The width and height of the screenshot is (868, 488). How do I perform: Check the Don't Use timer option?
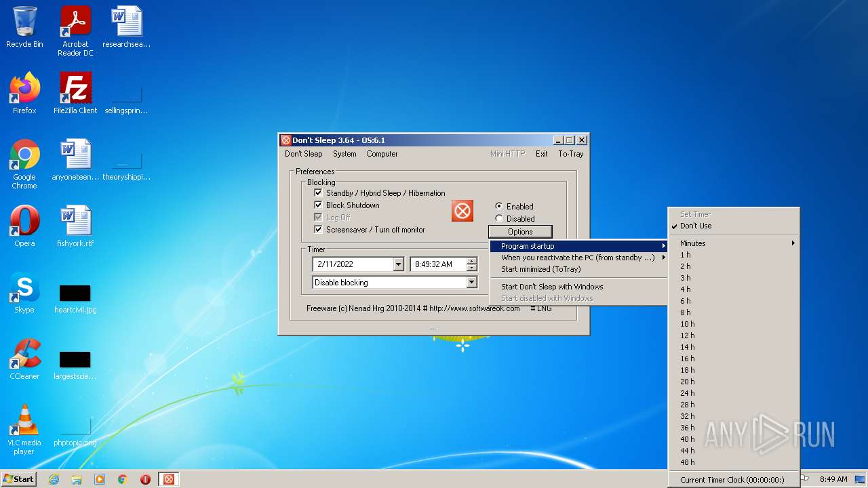[734, 226]
